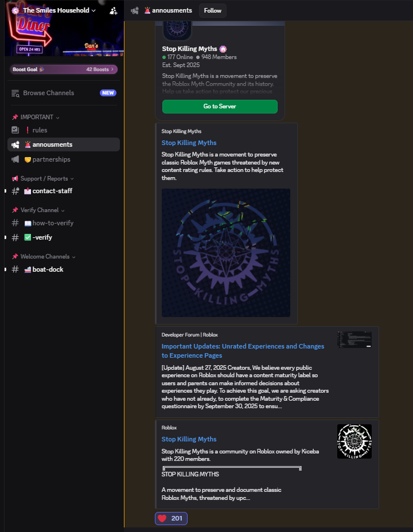Viewport: 413px width, 532px height.
Task: Click hash icon beside how-to-verify
Action: tap(15, 223)
